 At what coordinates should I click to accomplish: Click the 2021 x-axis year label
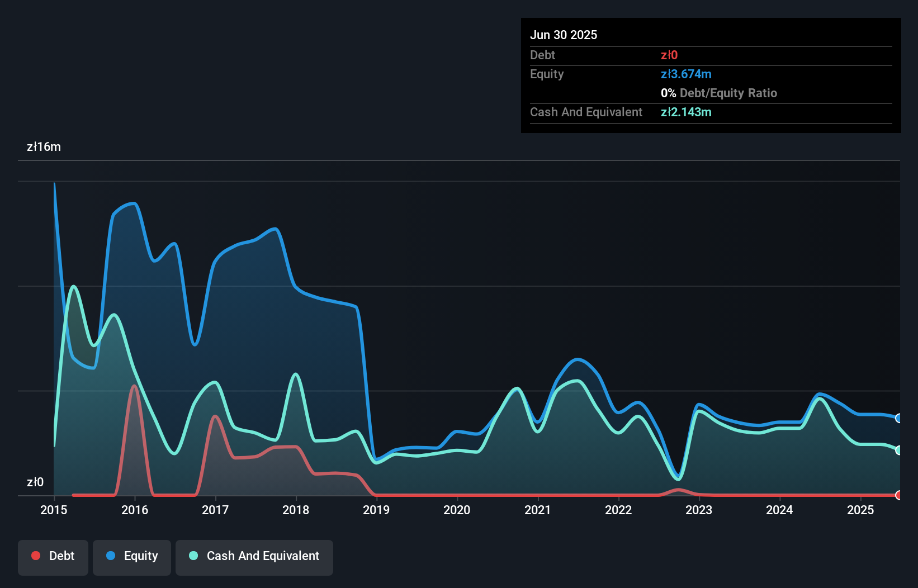click(x=537, y=510)
